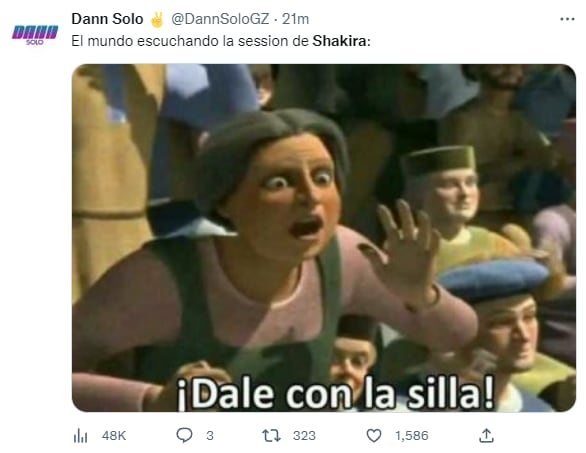586x453 pixels.
Task: Open the @DannSoloGZ handle link
Action: pos(220,19)
